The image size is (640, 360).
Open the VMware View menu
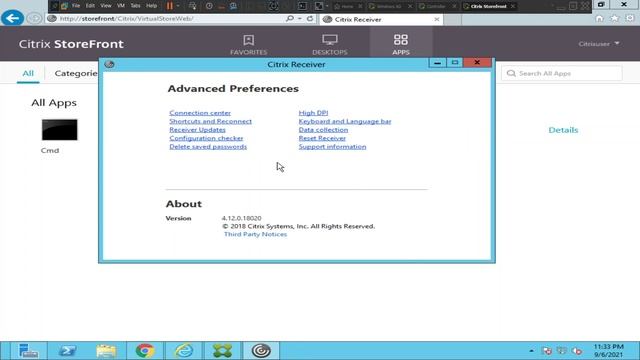tap(106, 6)
